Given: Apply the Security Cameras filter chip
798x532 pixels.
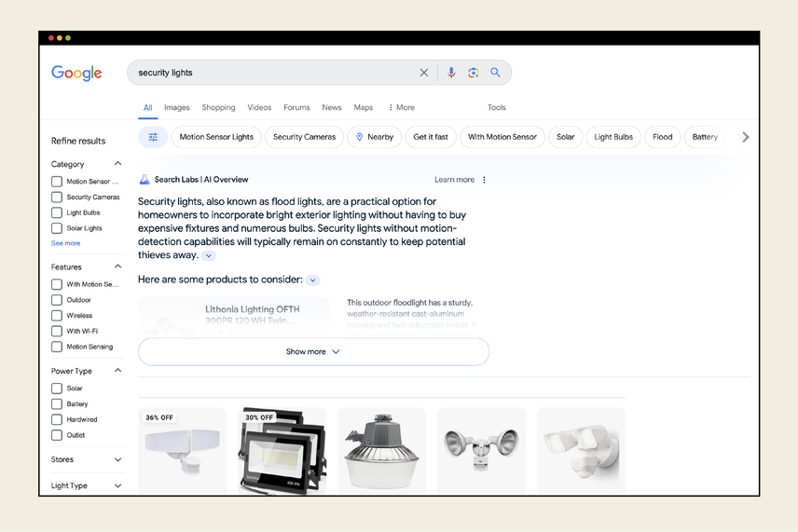Looking at the screenshot, I should (x=304, y=137).
